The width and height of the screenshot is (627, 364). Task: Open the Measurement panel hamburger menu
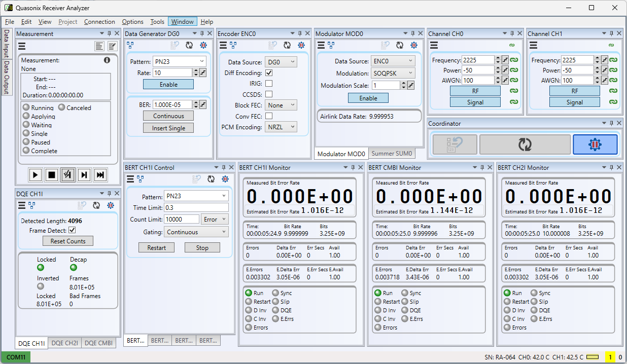click(22, 46)
